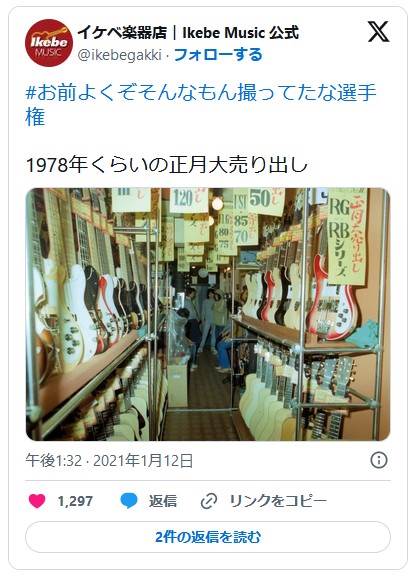The image size is (413, 579).
Task: Click the chain link copy icon
Action: coord(209,501)
